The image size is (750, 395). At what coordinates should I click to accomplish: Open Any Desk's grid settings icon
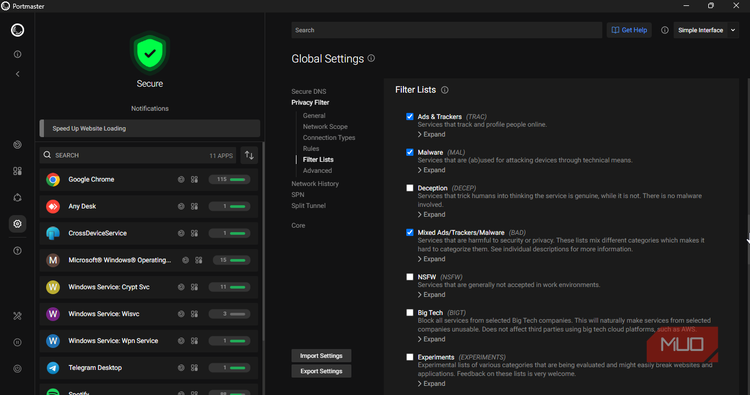[194, 207]
